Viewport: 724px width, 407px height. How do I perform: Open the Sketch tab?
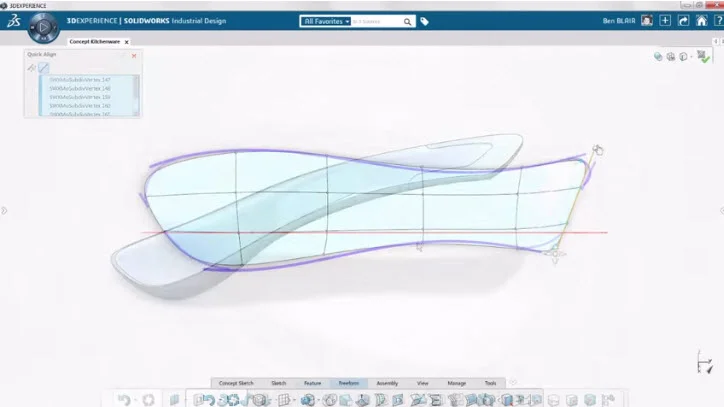pyautogui.click(x=278, y=383)
